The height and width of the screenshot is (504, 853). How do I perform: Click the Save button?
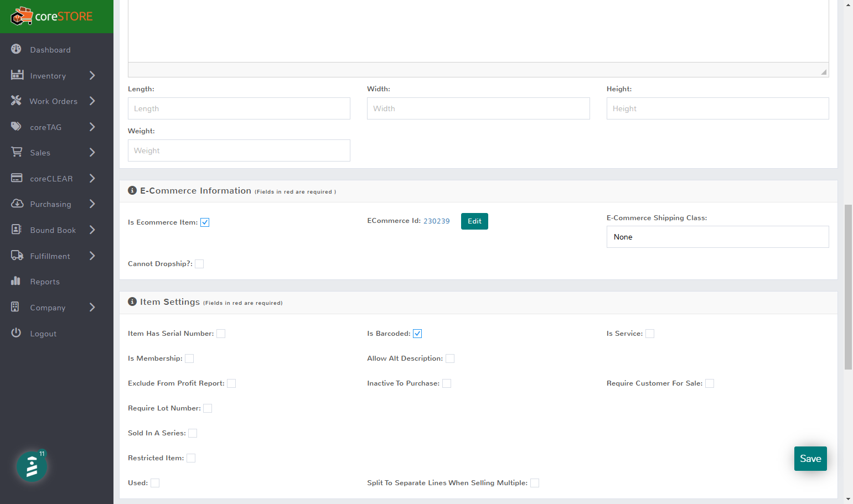[810, 459]
